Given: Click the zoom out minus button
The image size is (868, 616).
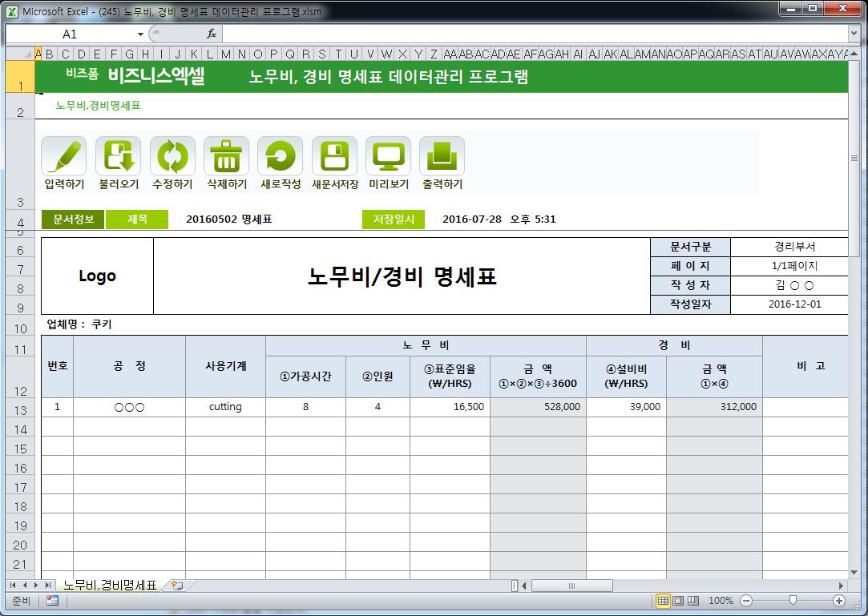Looking at the screenshot, I should click(746, 601).
